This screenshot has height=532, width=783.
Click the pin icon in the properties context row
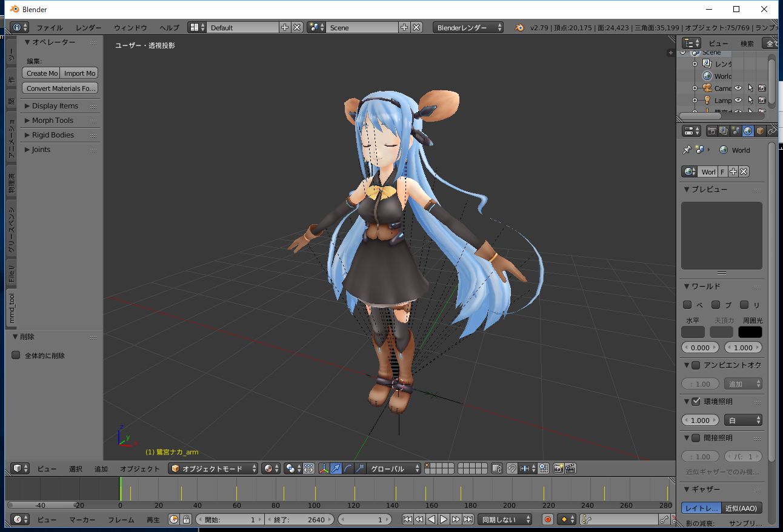[687, 150]
